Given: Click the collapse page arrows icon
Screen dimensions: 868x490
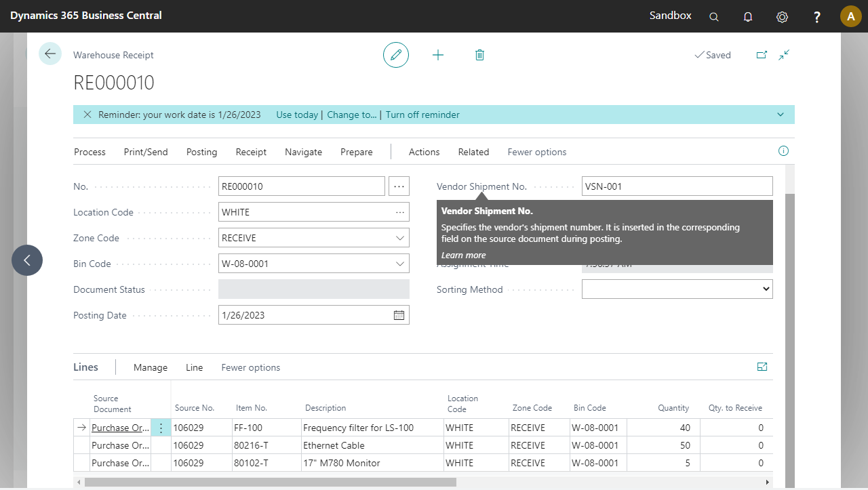Looking at the screenshot, I should [784, 55].
